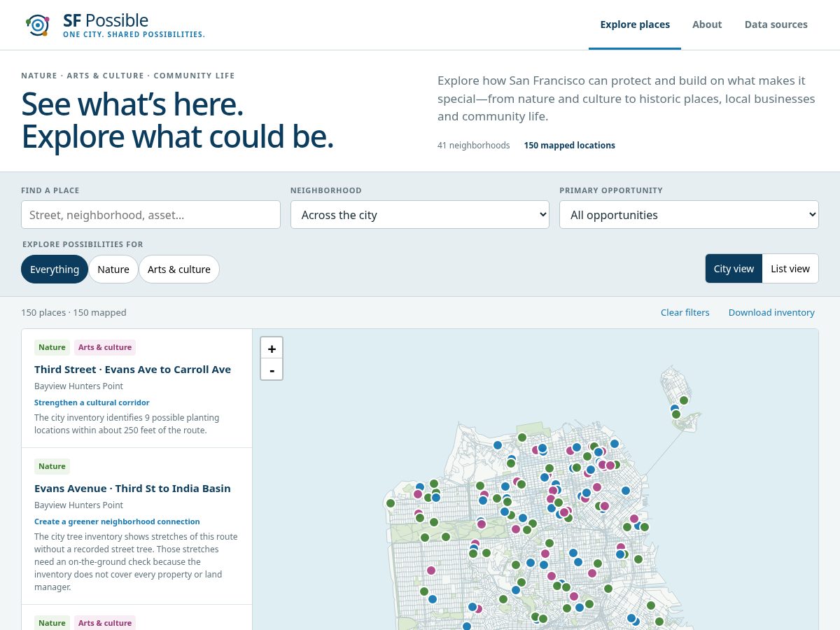Click Strengthen a cultural corridor text
Screen dimensions: 840x630
[92, 402]
